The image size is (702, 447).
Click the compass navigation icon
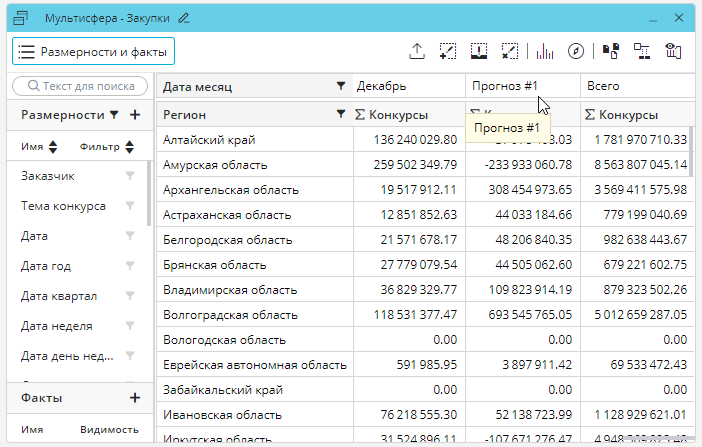pos(575,51)
